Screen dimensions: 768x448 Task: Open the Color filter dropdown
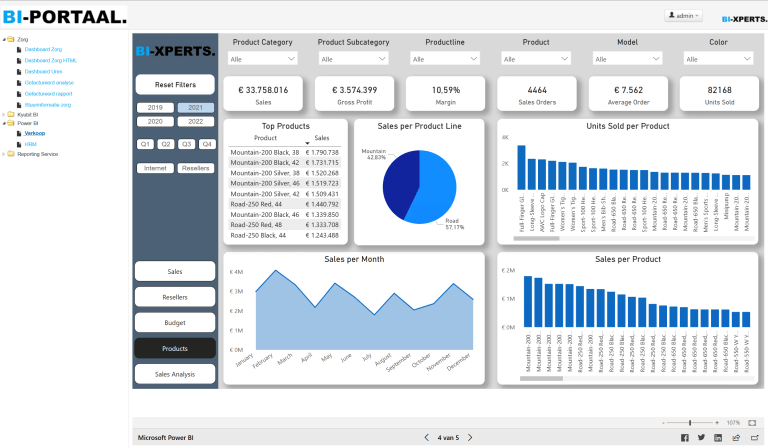pos(718,60)
